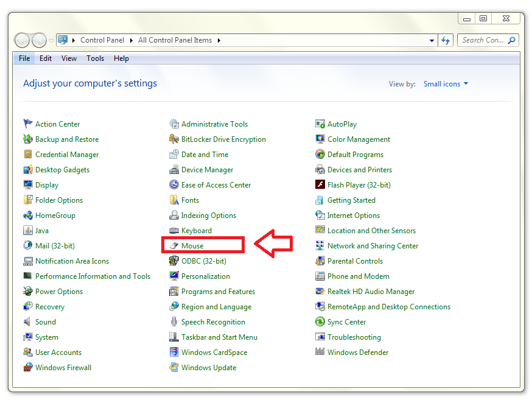The height and width of the screenshot is (400, 532).
Task: Open the Parental Controls link
Action: [x=355, y=261]
